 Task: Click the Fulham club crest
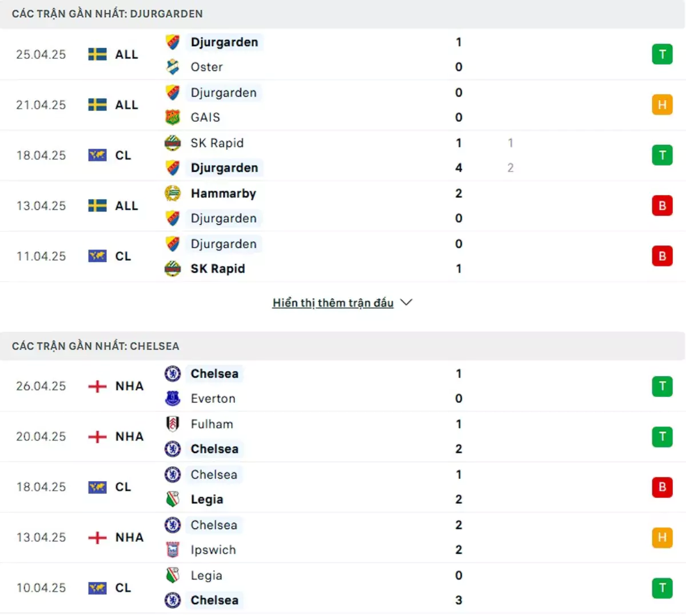[173, 424]
